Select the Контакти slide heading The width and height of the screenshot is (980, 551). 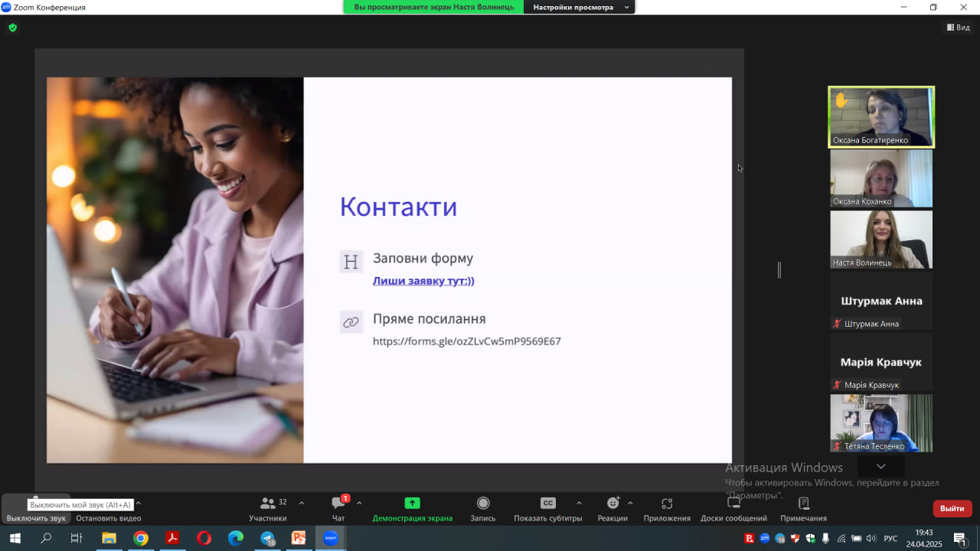(x=398, y=207)
